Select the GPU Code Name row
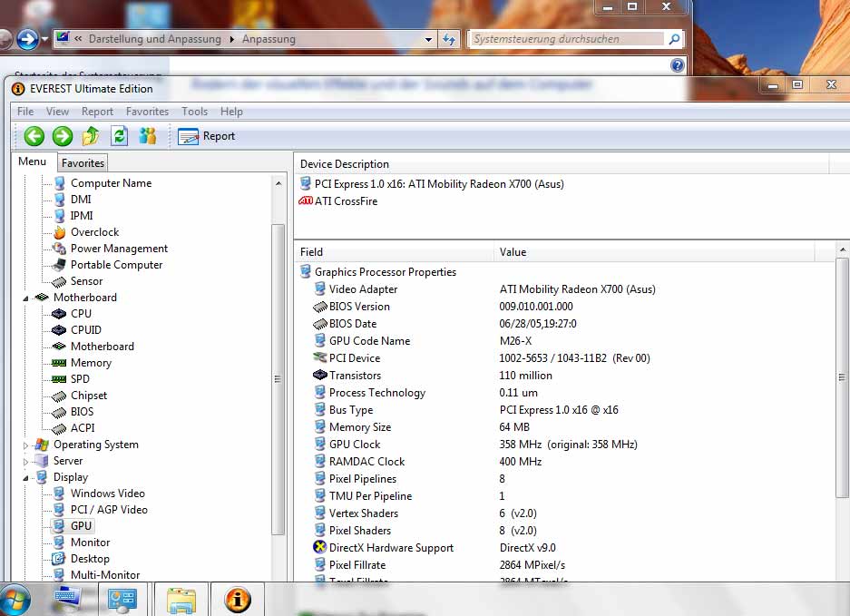This screenshot has height=616, width=850. [x=370, y=341]
